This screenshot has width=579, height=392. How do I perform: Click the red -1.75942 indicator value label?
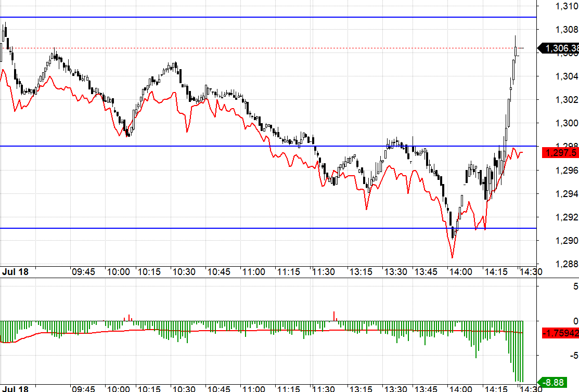[x=560, y=333]
